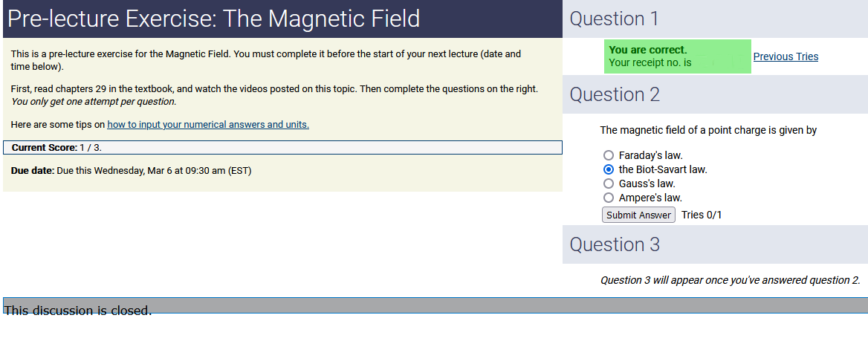868x341 pixels.
Task: Click the Current Score box
Action: (282, 148)
